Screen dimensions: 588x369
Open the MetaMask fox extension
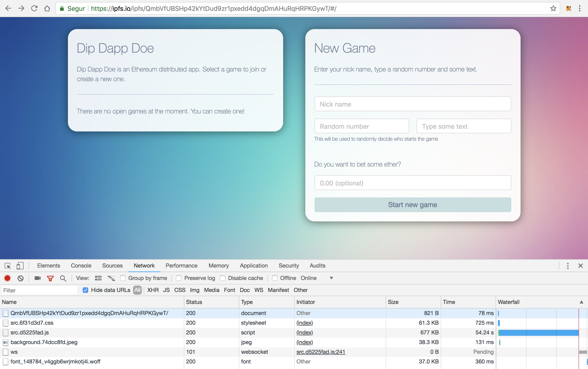tap(568, 9)
